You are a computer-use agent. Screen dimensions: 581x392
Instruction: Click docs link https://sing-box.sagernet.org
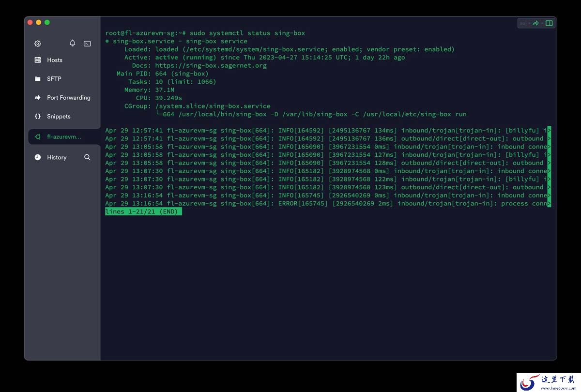coord(211,65)
